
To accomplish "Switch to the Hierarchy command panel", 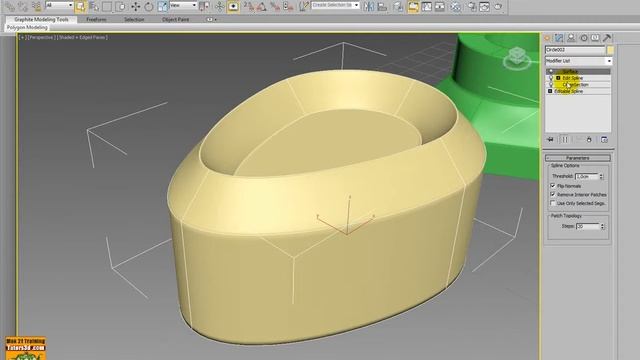I will 571,38.
